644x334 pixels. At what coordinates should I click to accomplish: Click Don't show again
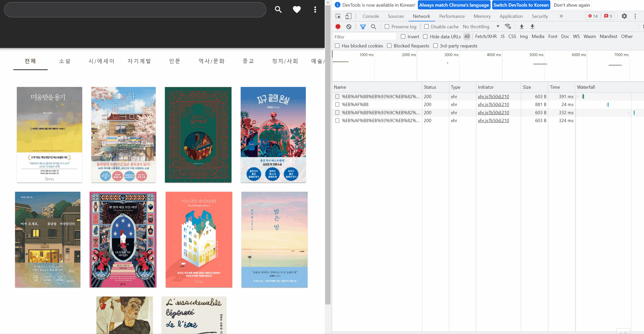(x=572, y=5)
